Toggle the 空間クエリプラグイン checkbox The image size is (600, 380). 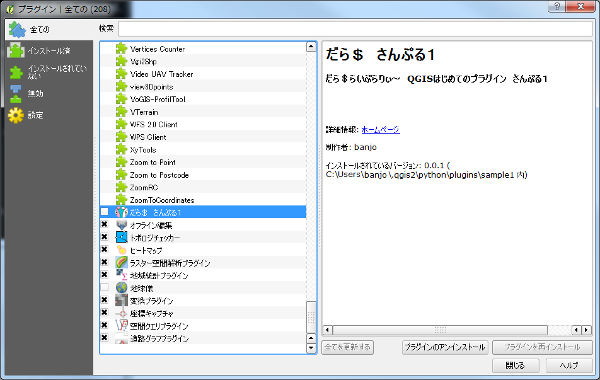pyautogui.click(x=104, y=325)
